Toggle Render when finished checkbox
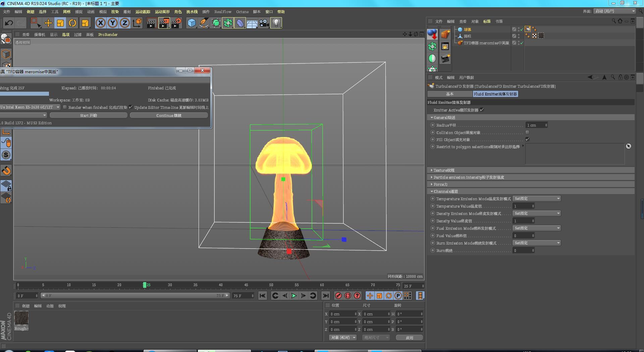 [65, 107]
